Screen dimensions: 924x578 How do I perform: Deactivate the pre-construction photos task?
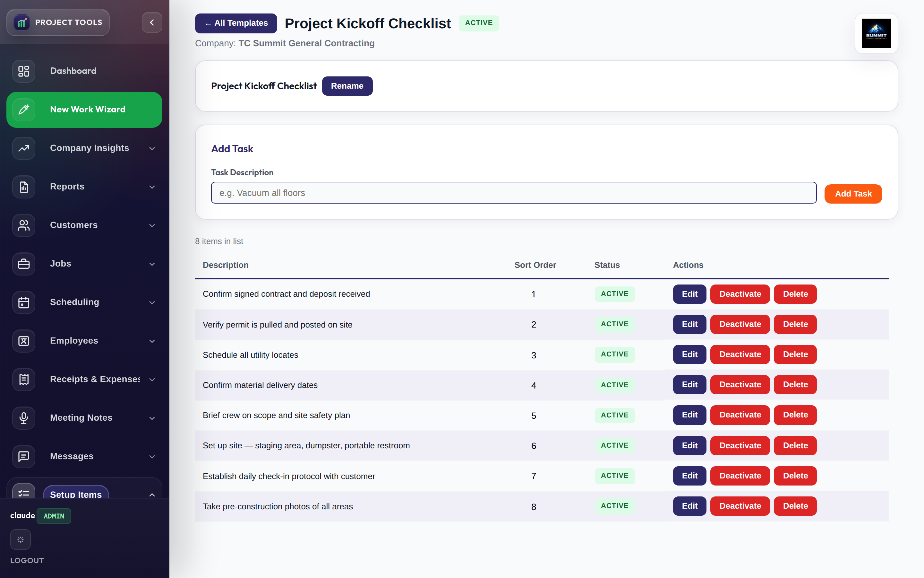tap(740, 506)
